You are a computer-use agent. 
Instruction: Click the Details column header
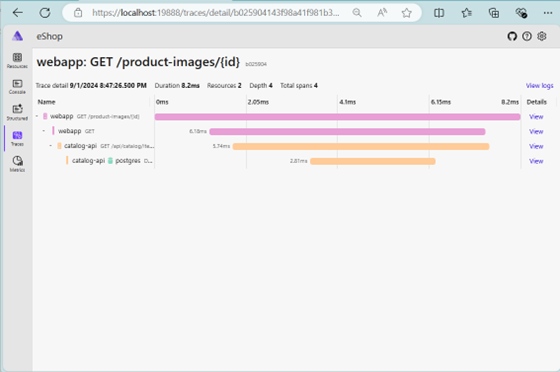click(536, 102)
